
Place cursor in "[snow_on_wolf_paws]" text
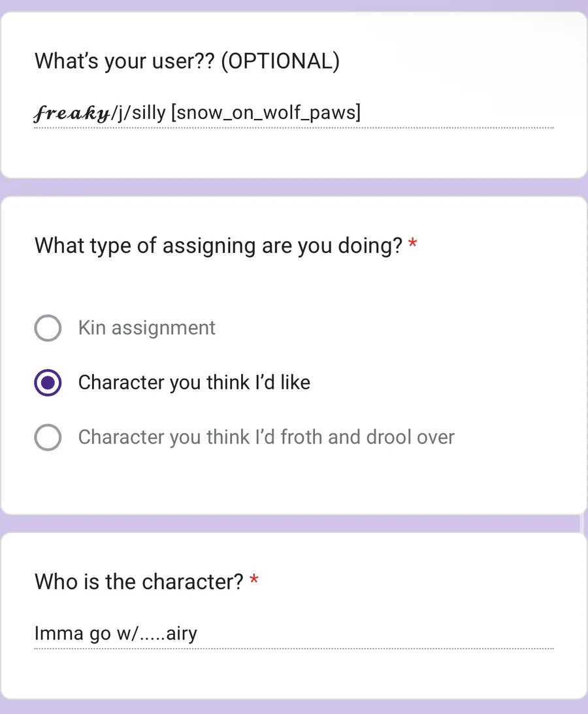pos(266,112)
